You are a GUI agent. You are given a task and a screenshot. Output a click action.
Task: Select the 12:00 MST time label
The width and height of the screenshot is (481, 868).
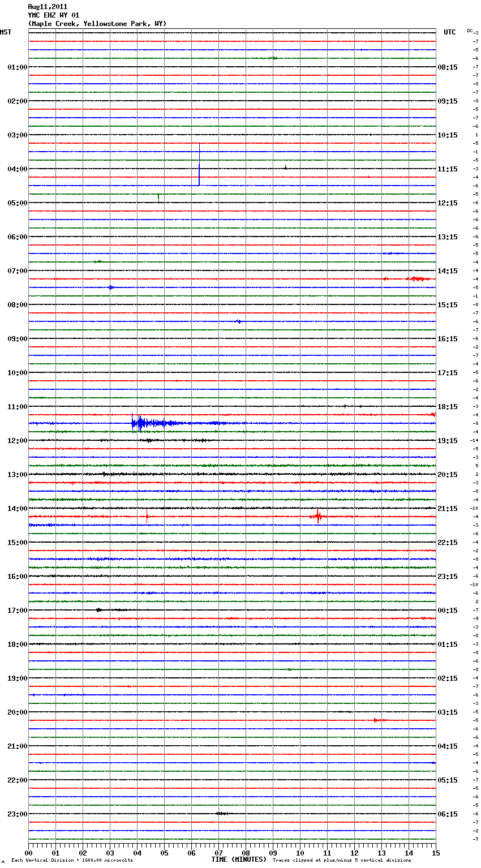coord(18,441)
